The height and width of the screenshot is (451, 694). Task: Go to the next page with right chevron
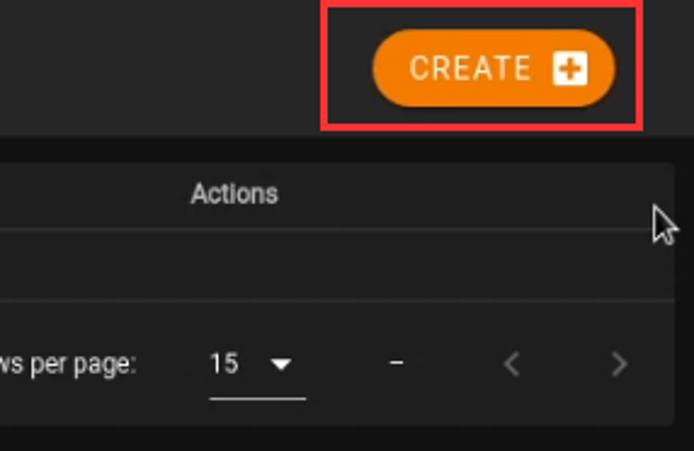click(x=619, y=364)
